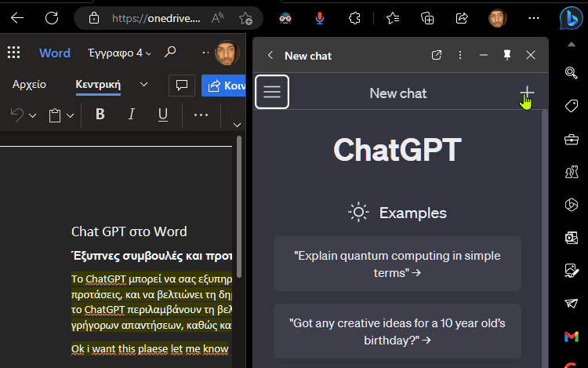The image size is (588, 368).
Task: Click the Share icon in the browser toolbar
Action: [462, 18]
